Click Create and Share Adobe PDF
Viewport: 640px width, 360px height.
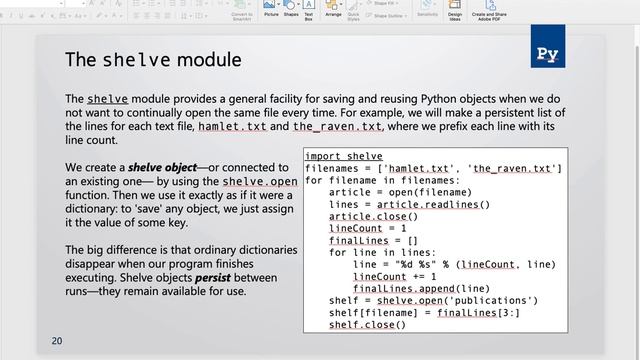489,10
